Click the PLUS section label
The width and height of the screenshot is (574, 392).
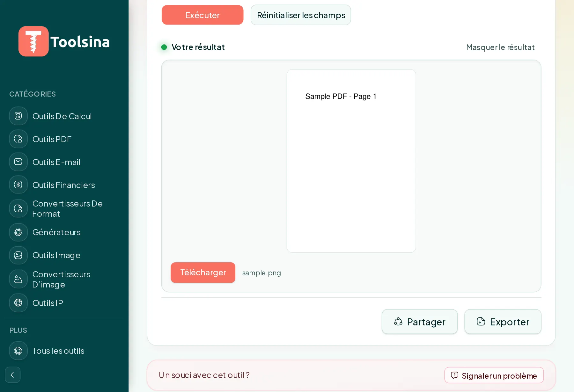coord(18,330)
